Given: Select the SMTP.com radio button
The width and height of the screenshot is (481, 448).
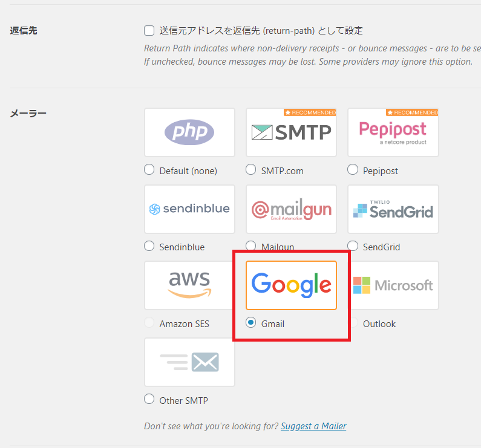Looking at the screenshot, I should coord(250,169).
